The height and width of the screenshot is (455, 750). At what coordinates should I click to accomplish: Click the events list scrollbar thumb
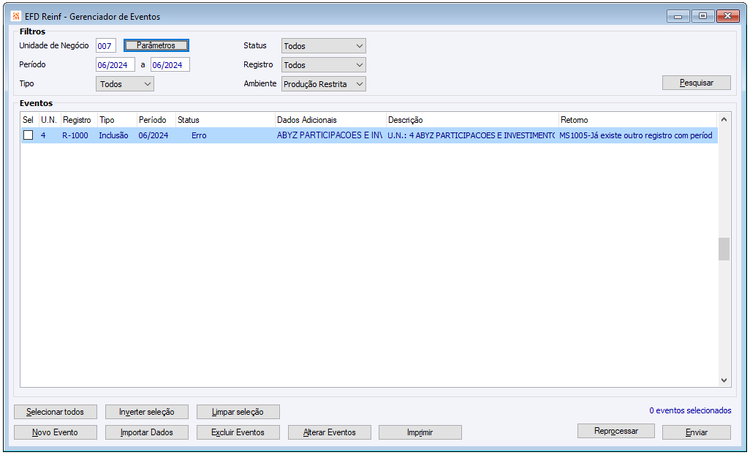(x=724, y=249)
